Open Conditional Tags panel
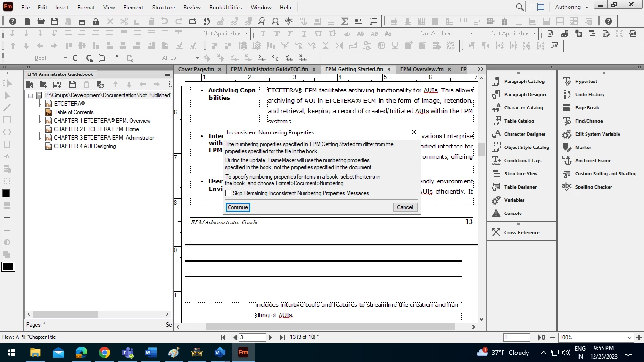Viewport: 644px width, 362px height. pyautogui.click(x=523, y=161)
